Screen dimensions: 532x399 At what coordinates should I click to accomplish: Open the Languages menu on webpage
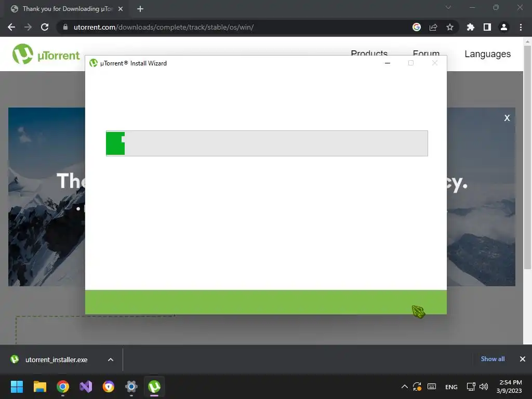(x=487, y=54)
